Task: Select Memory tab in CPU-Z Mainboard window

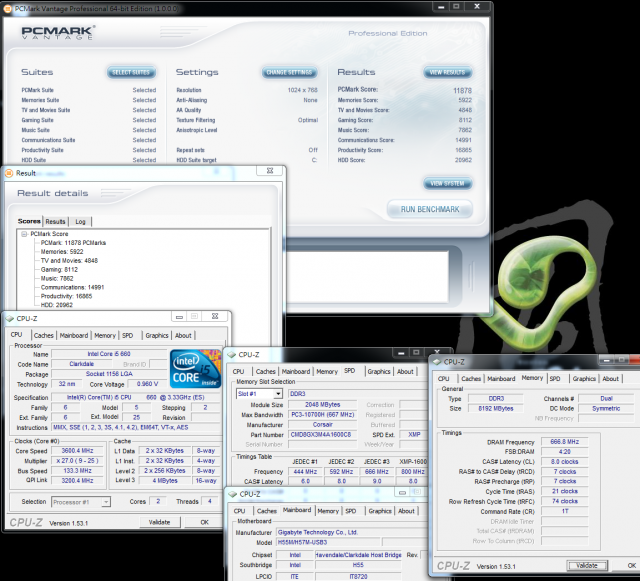Action: [x=328, y=511]
